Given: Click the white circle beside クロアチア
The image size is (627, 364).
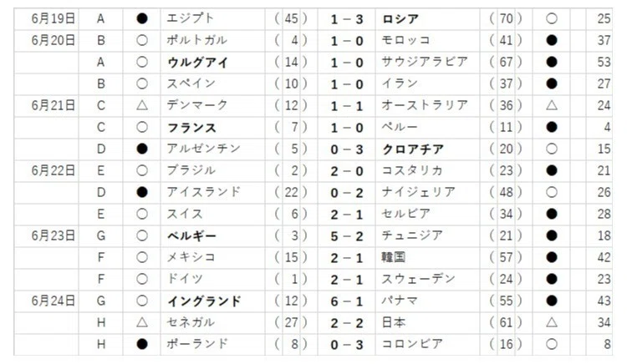Looking at the screenshot, I should (x=552, y=149).
